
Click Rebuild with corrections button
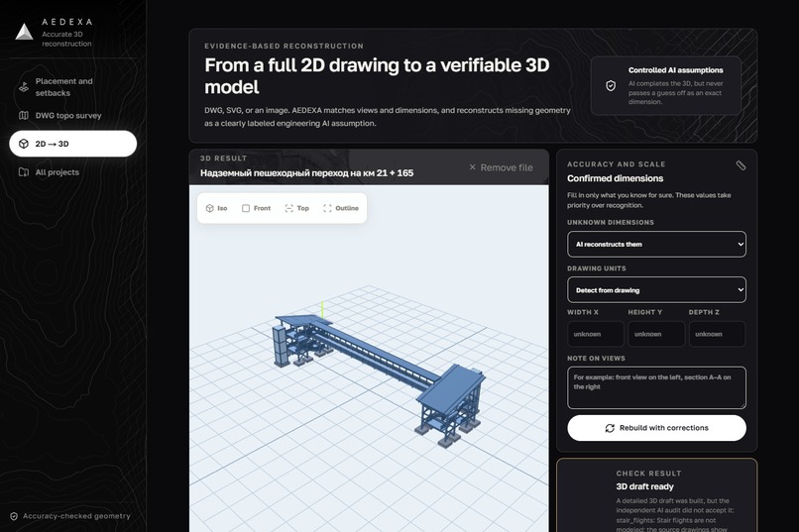(656, 428)
